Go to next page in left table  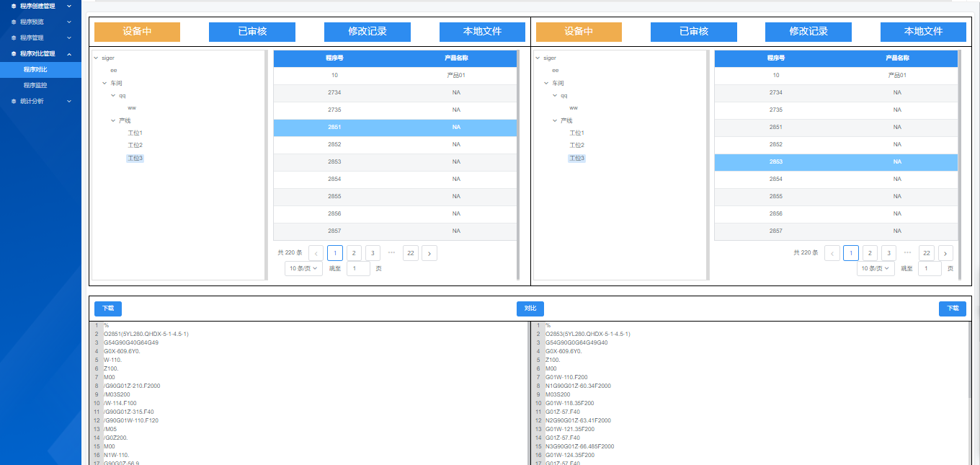(x=429, y=253)
